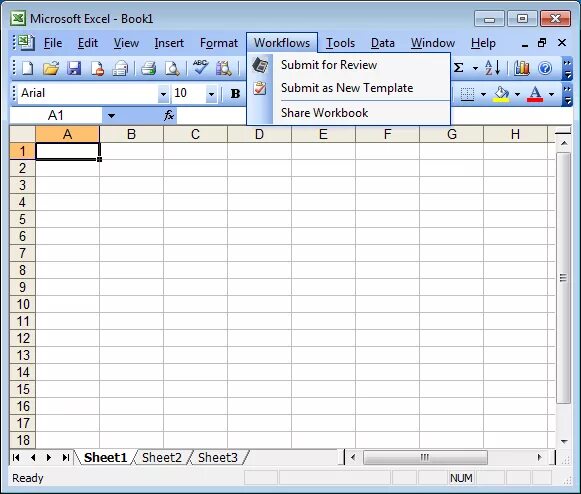581x494 pixels.
Task: Select column D header
Action: coord(259,134)
